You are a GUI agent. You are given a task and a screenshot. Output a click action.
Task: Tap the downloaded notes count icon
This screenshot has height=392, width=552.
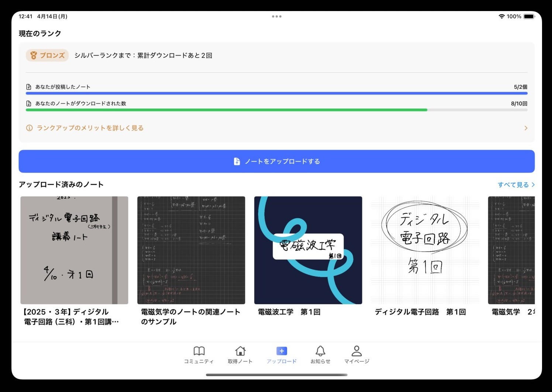point(29,104)
